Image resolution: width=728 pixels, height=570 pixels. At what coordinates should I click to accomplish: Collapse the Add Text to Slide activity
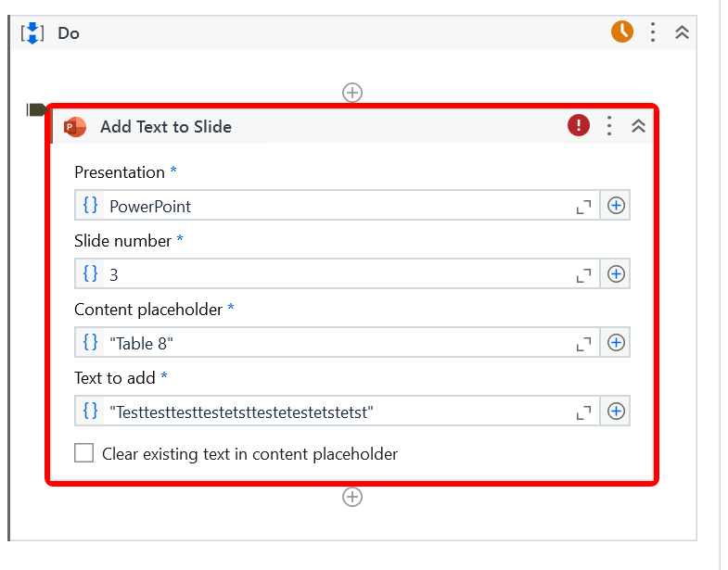pyautogui.click(x=638, y=126)
